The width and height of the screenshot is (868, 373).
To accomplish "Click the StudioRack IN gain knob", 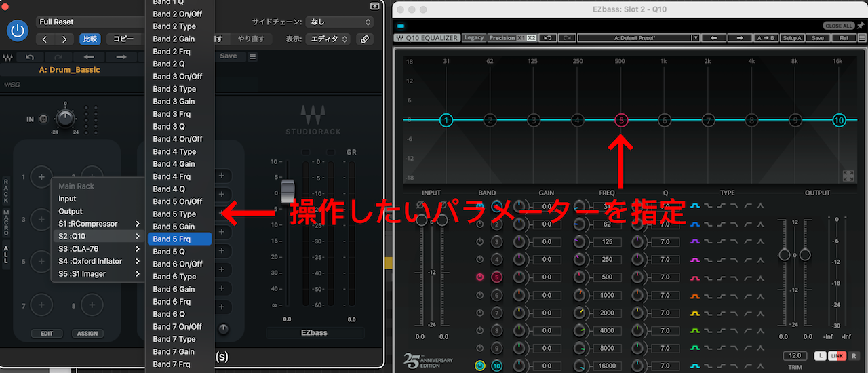I will tap(64, 119).
